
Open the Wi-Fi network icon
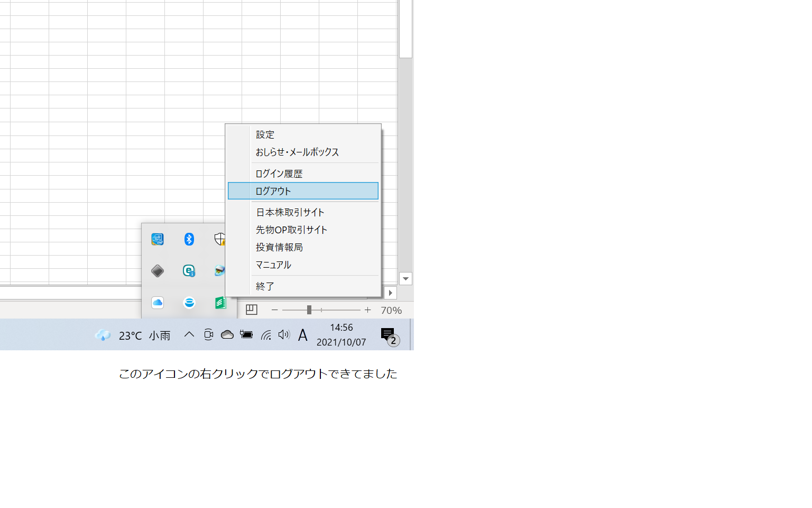266,334
